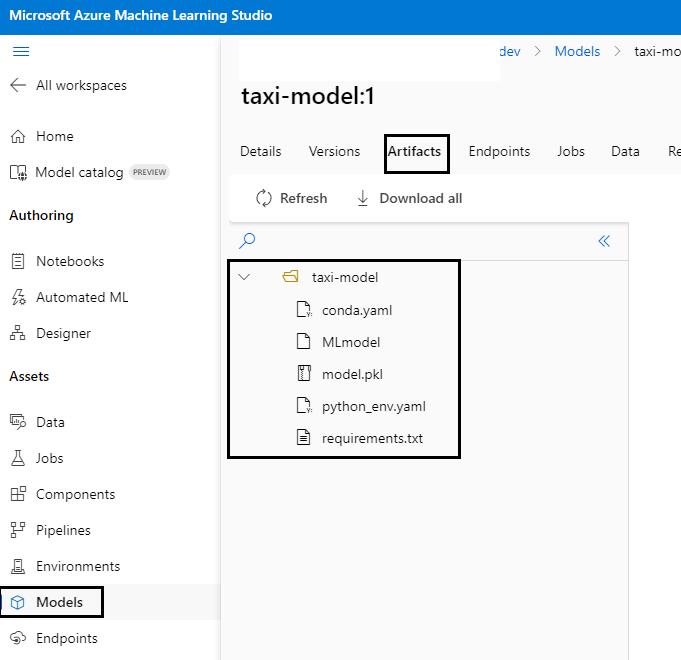
Task: Click the Jobs flask icon
Action: tap(18, 458)
